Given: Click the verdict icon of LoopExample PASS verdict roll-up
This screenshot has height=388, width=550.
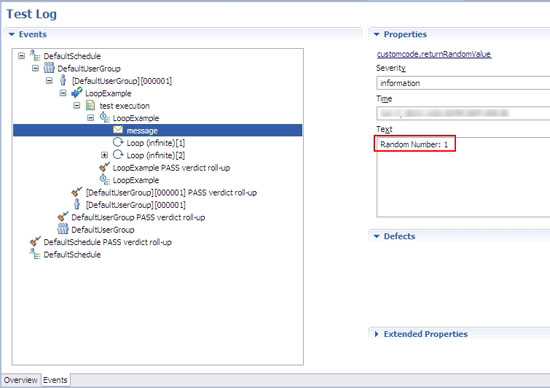Looking at the screenshot, I should pyautogui.click(x=105, y=167).
